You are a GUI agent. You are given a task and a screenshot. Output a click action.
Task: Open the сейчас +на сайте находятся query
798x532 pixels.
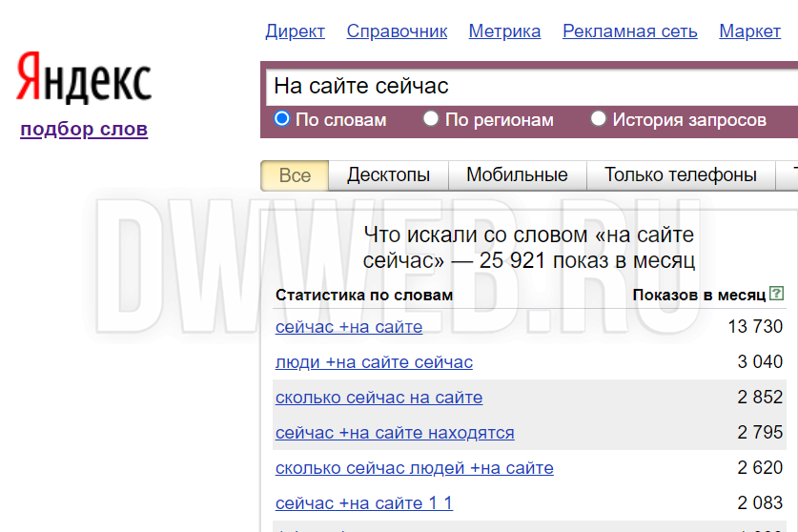395,433
